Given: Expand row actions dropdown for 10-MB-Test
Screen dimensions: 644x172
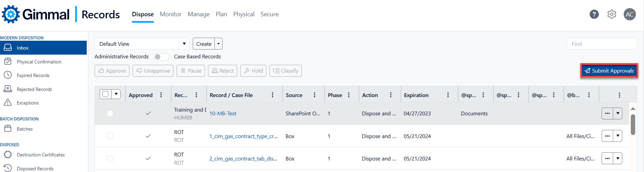Looking at the screenshot, I should point(618,113).
